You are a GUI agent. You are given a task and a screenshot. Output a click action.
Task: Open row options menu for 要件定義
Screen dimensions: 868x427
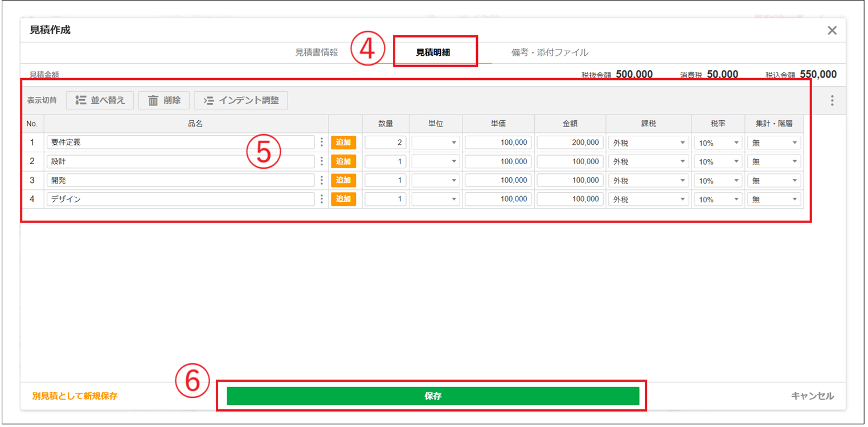[322, 142]
